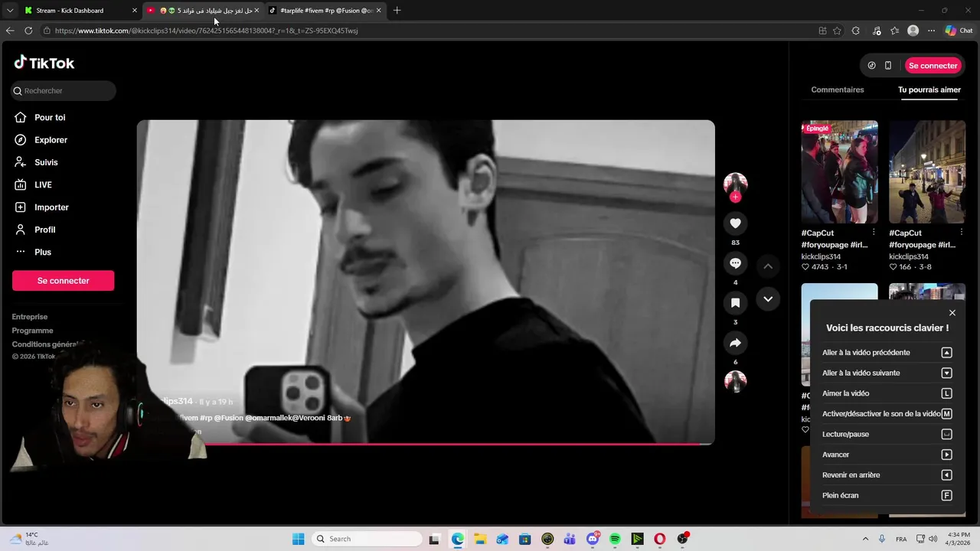Click the M key icon for mute shortcut

pyautogui.click(x=946, y=414)
